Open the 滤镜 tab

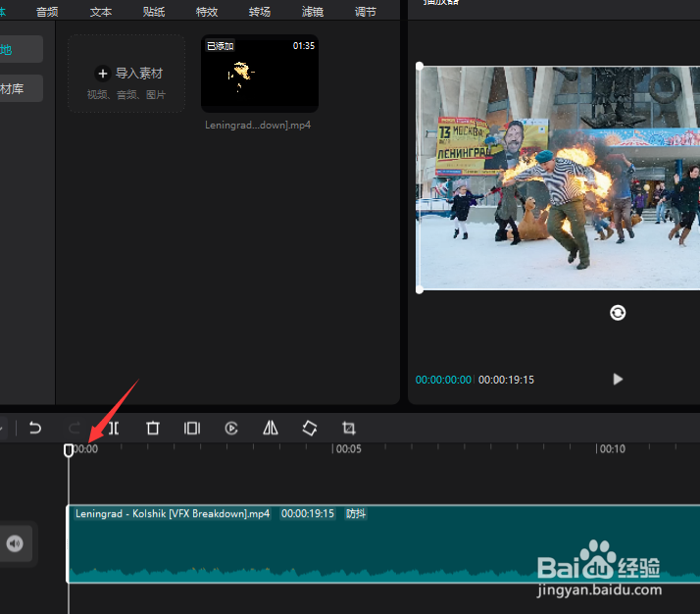point(313,12)
